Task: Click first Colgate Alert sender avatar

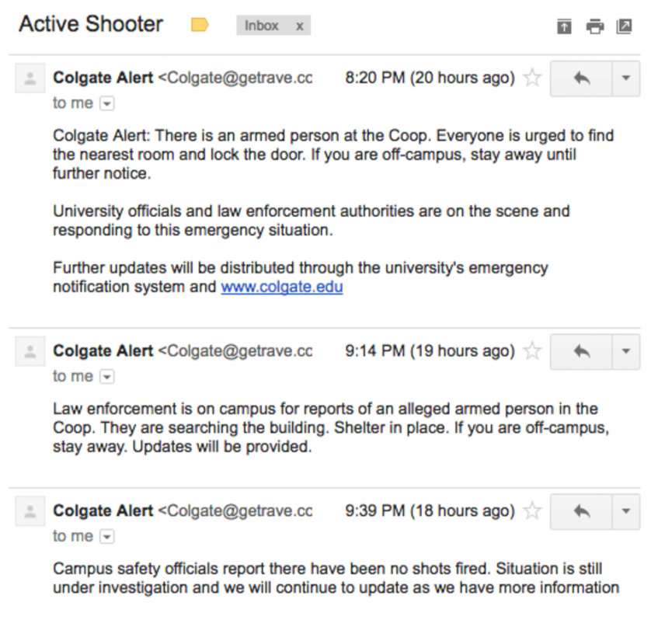Action: [x=30, y=78]
